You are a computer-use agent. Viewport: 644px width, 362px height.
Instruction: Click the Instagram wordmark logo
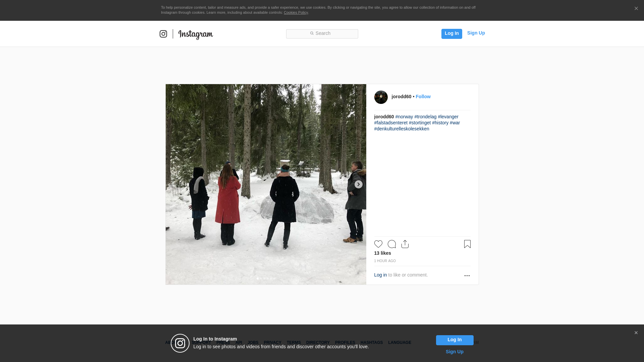click(x=196, y=34)
